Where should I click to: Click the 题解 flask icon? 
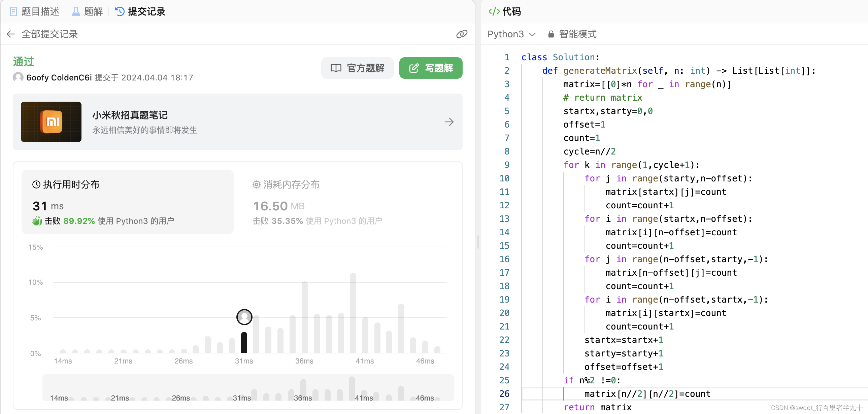76,11
